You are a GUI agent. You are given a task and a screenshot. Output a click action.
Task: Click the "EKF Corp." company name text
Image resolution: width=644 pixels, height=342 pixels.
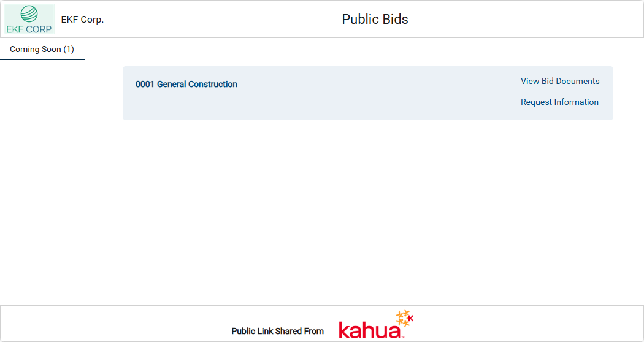[x=82, y=20]
